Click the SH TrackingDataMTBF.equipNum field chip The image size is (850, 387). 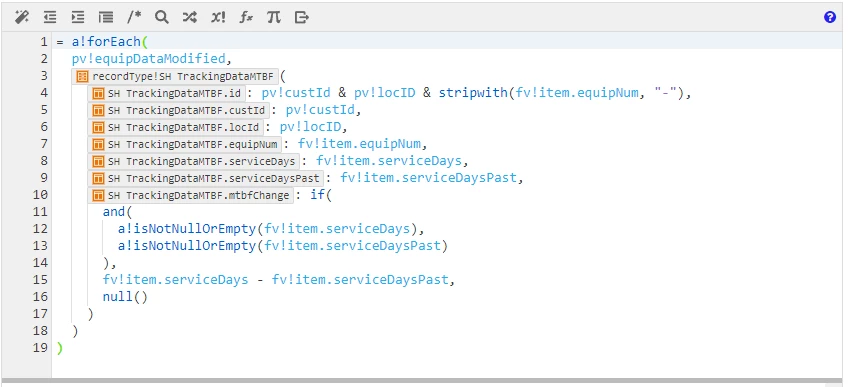[184, 144]
